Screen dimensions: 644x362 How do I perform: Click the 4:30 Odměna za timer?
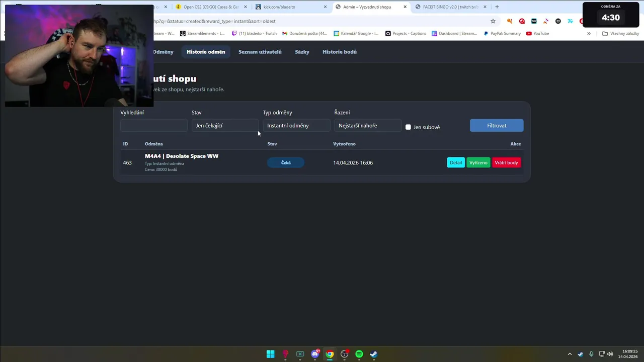[x=611, y=15]
